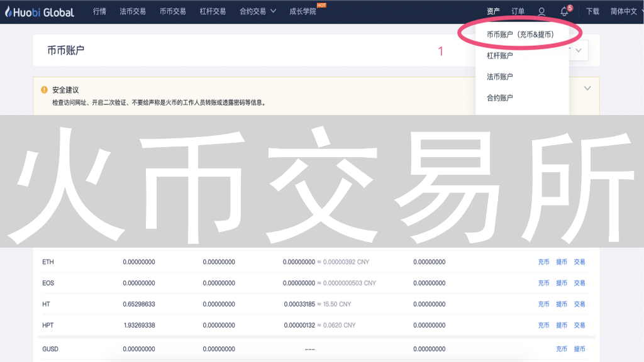Click HT valuation 15.50 CNY

pyautogui.click(x=337, y=304)
